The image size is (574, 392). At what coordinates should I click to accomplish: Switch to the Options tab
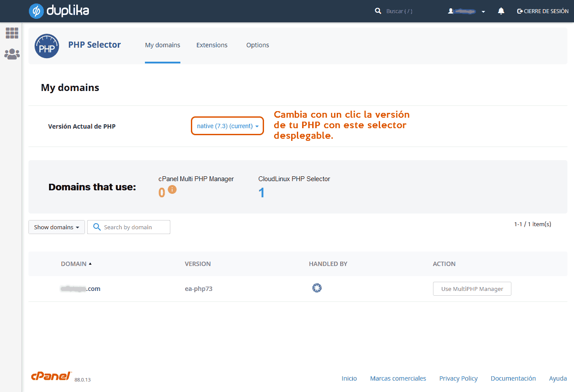tap(257, 45)
